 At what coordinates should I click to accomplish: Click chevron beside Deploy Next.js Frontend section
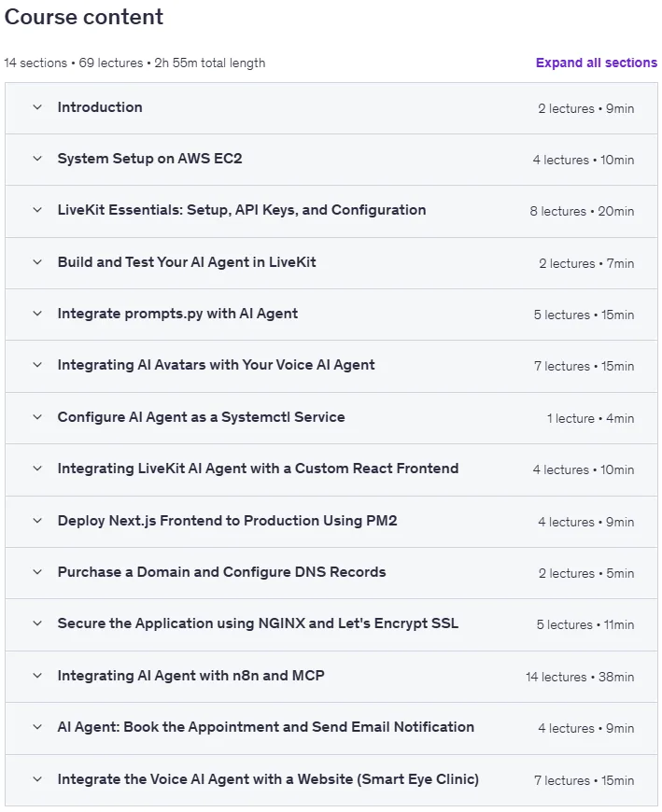37,521
